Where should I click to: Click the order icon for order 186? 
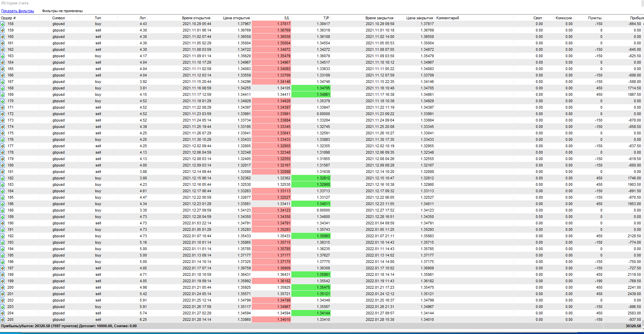[x=3, y=204]
